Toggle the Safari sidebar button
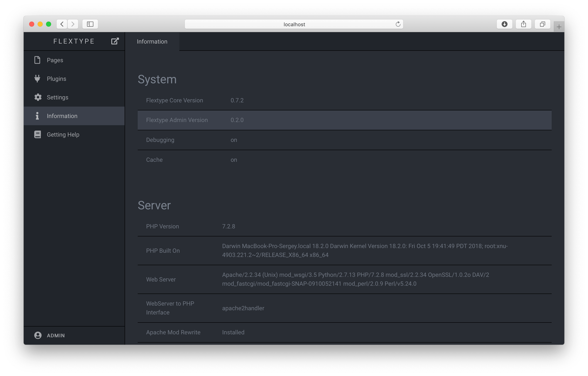 (90, 24)
